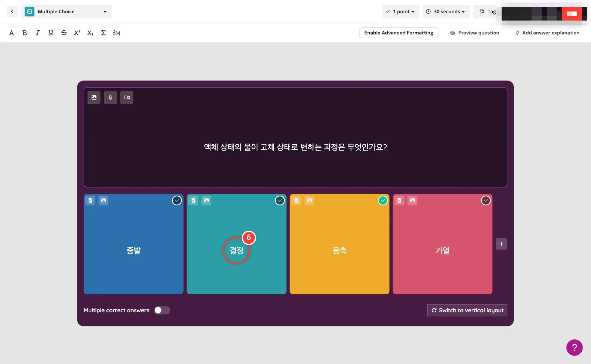Toggle italic formatting
Screen dimensions: 591x364
[38, 33]
